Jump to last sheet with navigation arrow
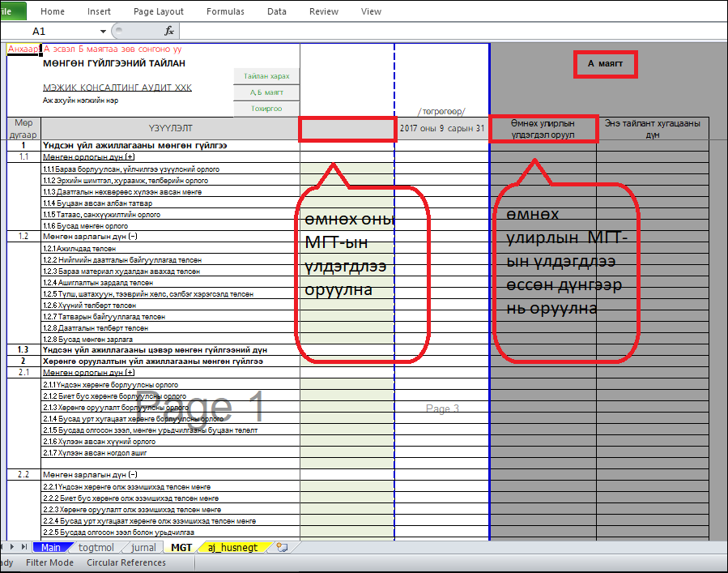 pos(25,547)
